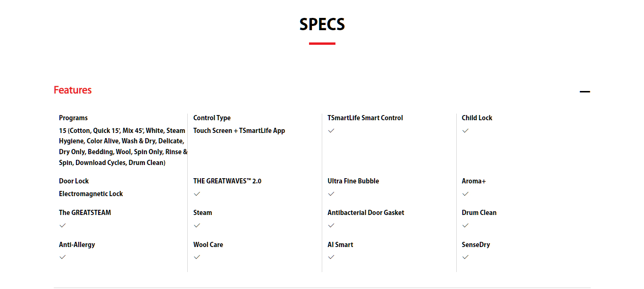The width and height of the screenshot is (644, 289).
Task: Click the checkmark under Steam
Action: (197, 225)
